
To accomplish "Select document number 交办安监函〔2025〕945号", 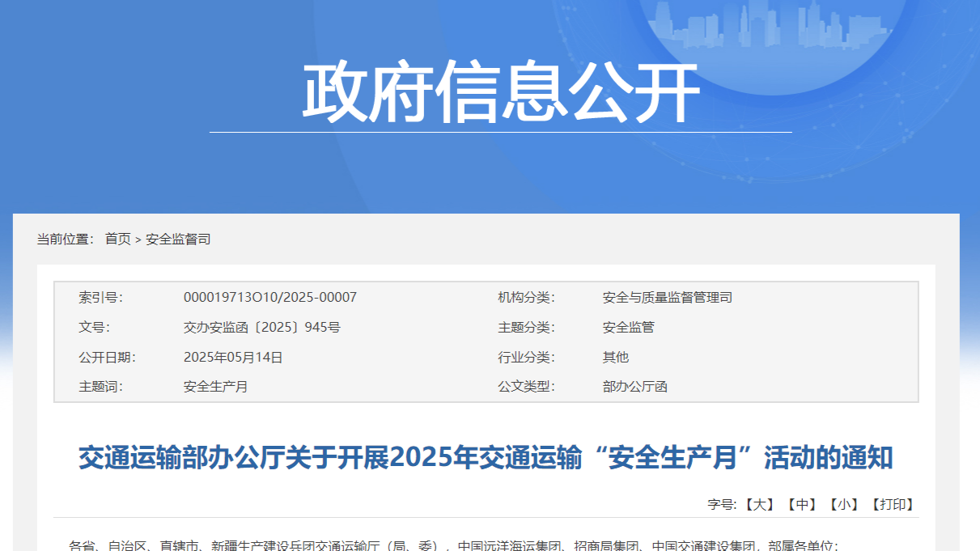I will [x=262, y=328].
